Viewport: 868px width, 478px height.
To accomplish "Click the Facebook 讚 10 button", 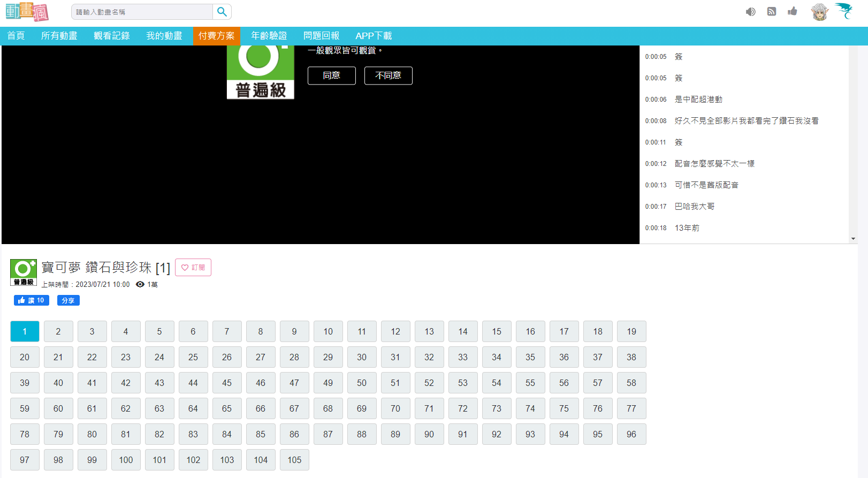I will pos(32,300).
